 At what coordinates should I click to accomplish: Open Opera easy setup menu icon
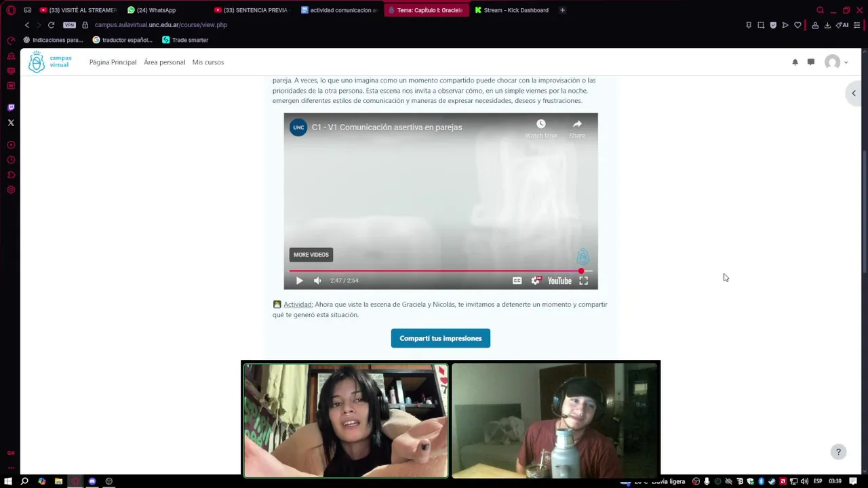857,25
